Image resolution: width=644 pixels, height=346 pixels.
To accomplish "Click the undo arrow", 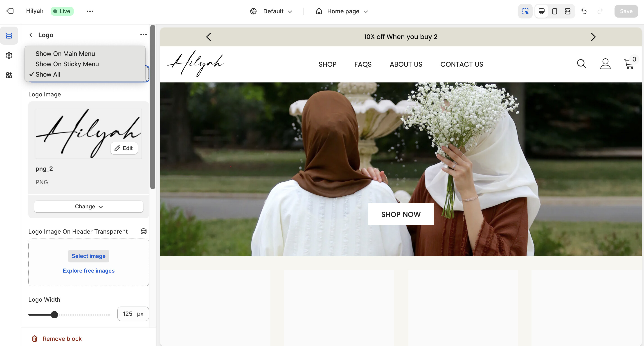I will pyautogui.click(x=584, y=11).
